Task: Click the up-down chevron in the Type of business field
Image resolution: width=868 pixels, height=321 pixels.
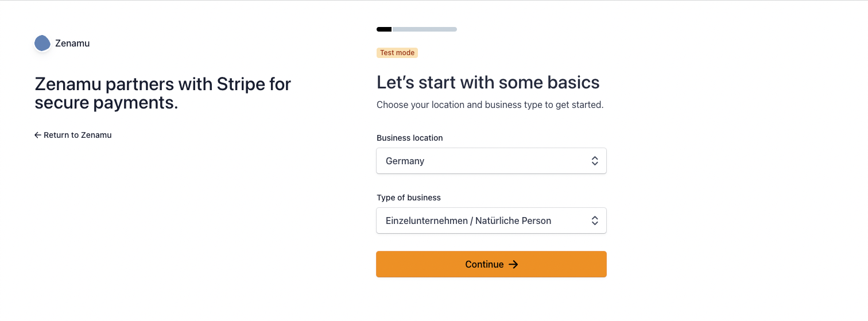Action: point(595,221)
